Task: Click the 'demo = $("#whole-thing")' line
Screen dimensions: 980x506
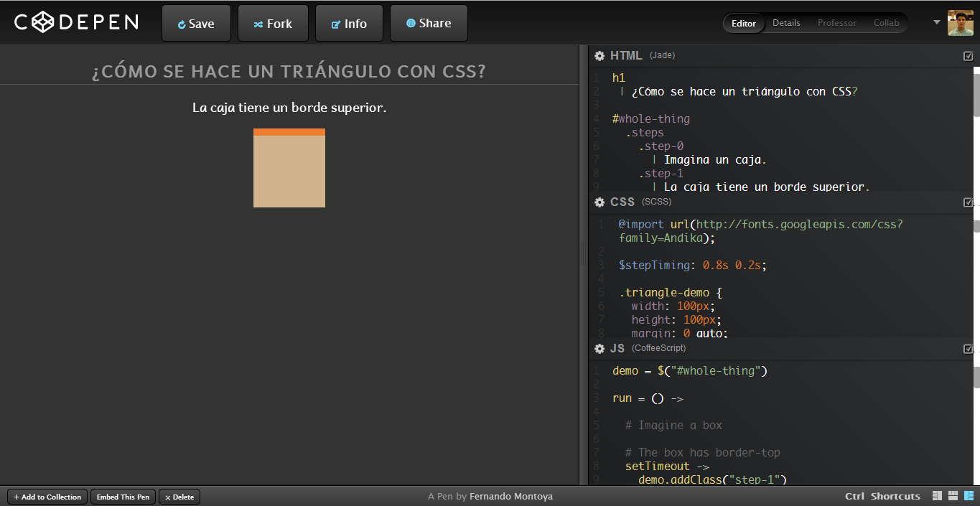Action: (690, 371)
